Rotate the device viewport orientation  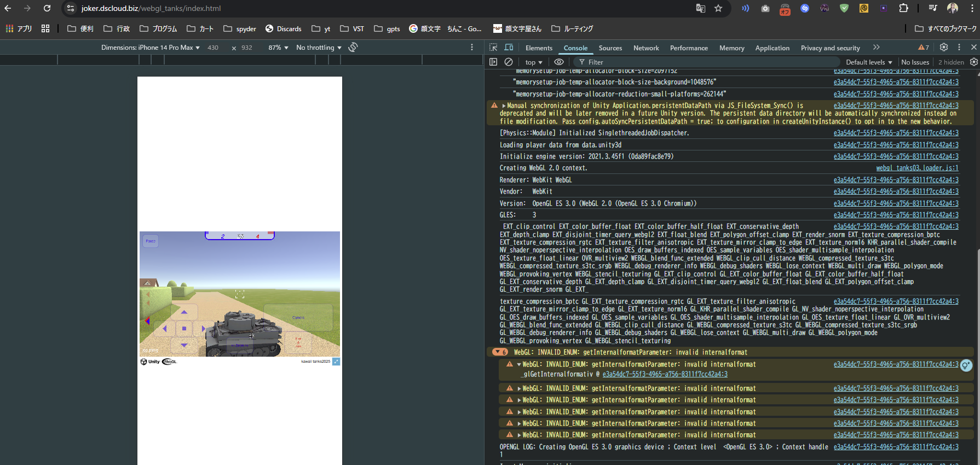(x=353, y=48)
